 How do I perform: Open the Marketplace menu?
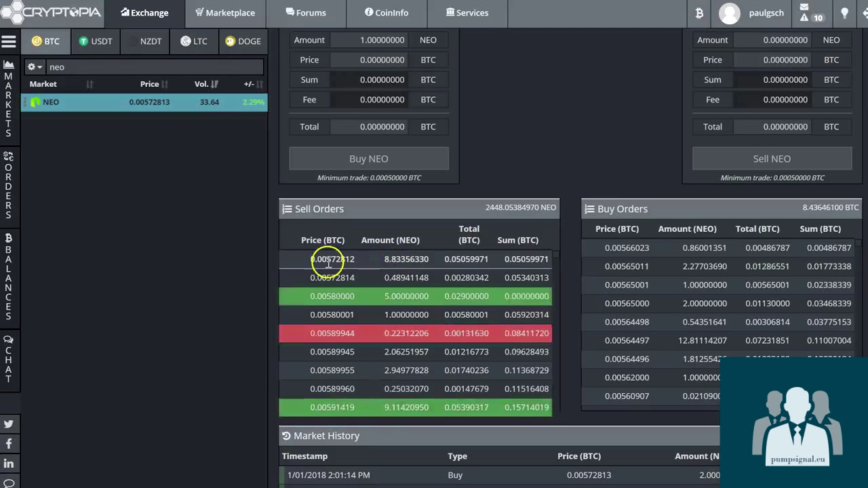224,13
